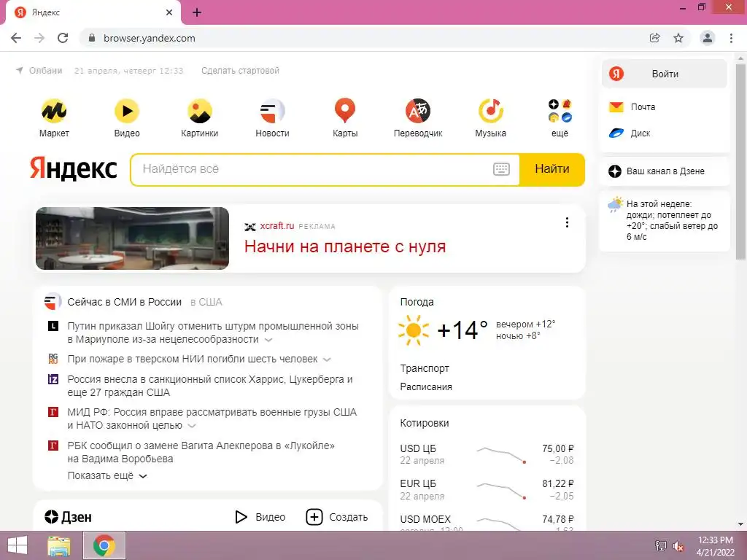Open Chrome's three-dot menu
Viewport: 747px width, 560px height.
pyautogui.click(x=731, y=38)
